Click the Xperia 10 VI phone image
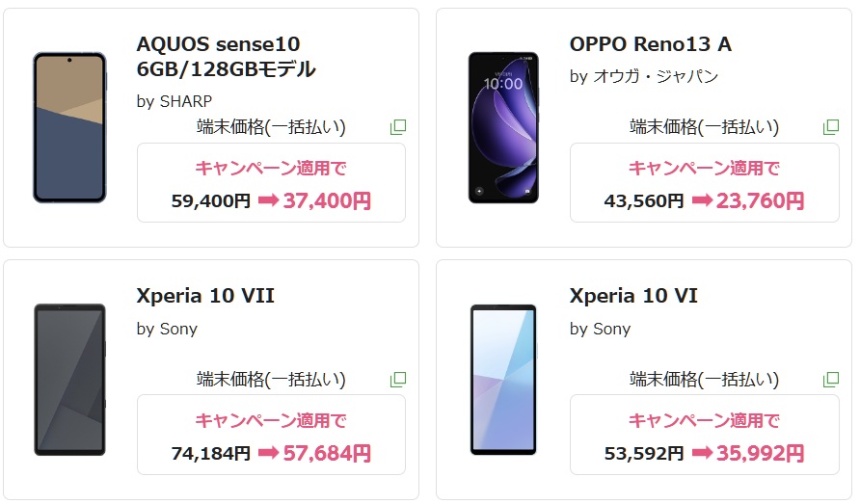Viewport: 860px width, 504px height. click(x=502, y=380)
